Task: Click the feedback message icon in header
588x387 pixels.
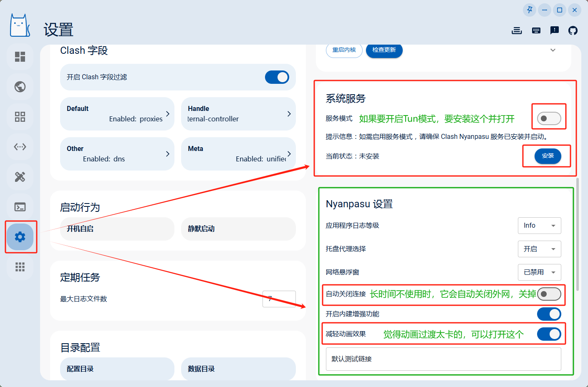Action: 555,30
